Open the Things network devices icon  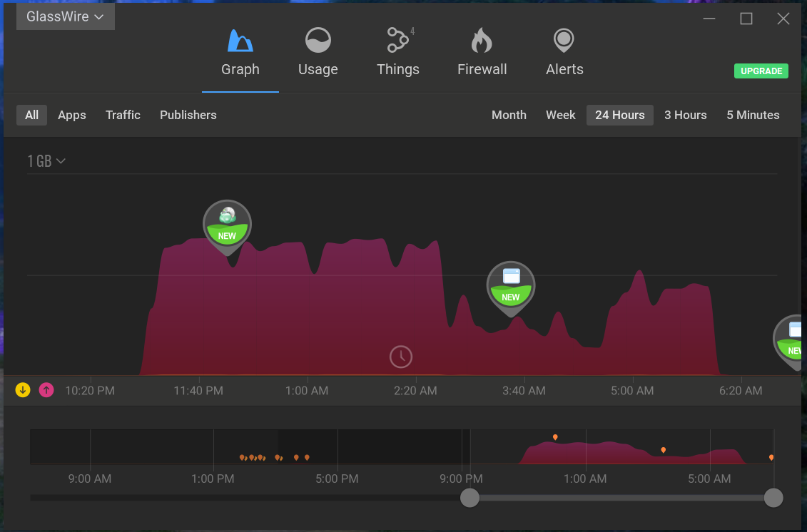pos(398,41)
